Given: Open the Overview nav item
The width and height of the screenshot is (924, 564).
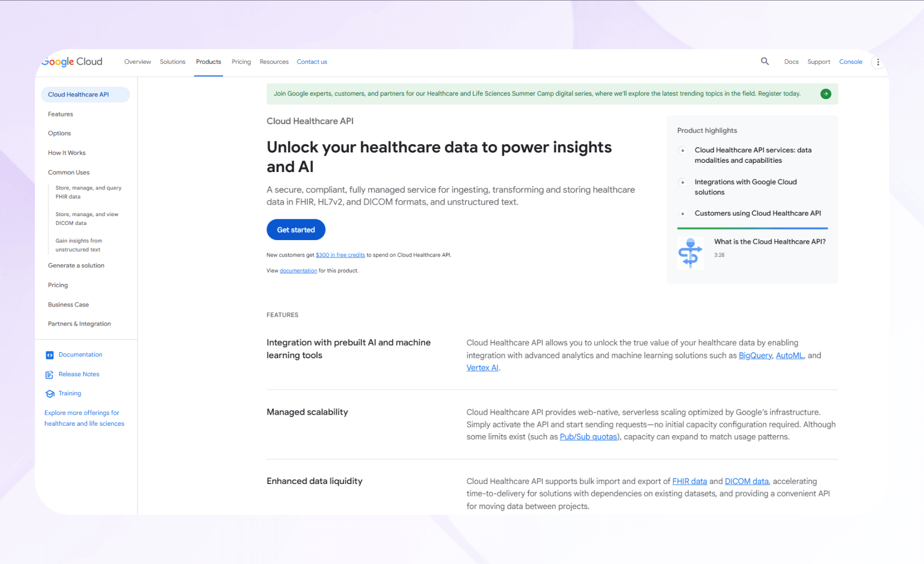Looking at the screenshot, I should coord(137,62).
